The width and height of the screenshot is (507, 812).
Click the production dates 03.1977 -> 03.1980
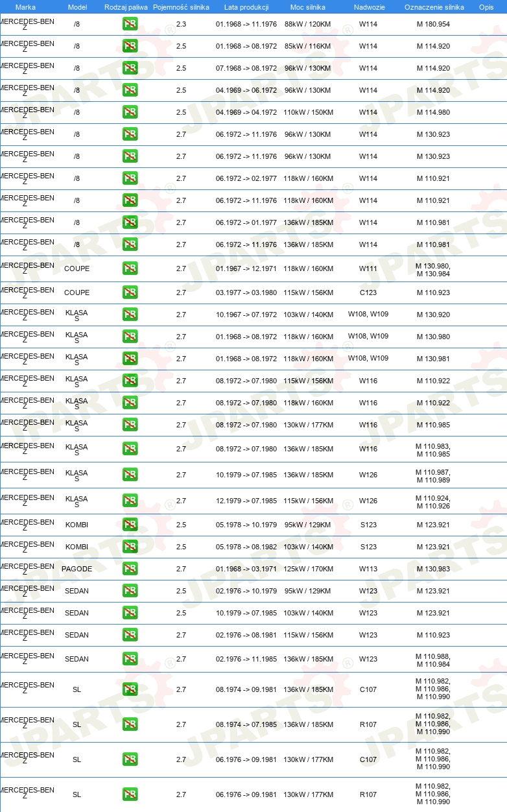click(x=246, y=293)
